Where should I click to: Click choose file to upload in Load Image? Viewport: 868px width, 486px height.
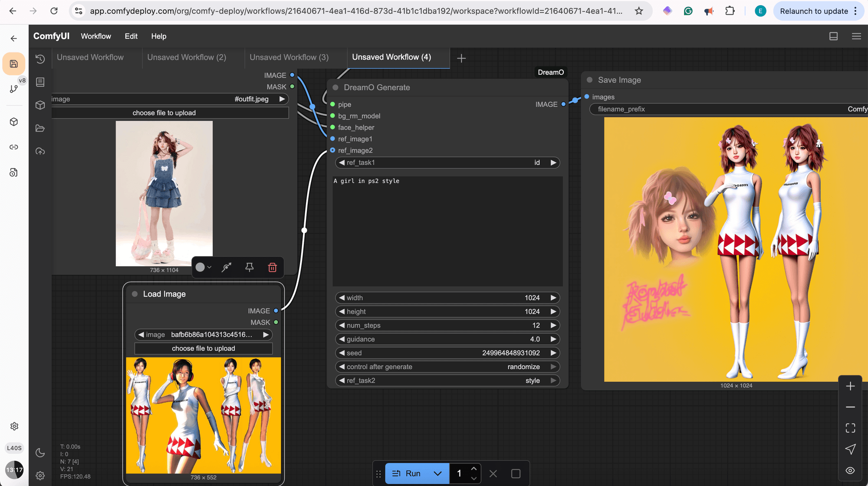(203, 348)
